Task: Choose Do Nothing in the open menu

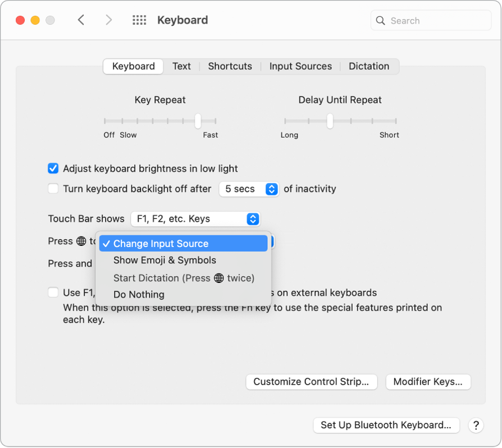Action: pyautogui.click(x=138, y=294)
